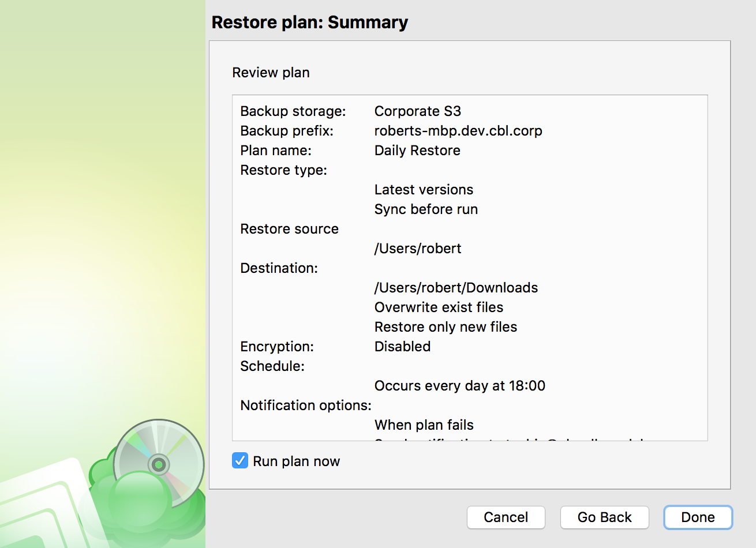Select the Latest versions line in summary
The width and height of the screenshot is (756, 548).
[x=424, y=190]
